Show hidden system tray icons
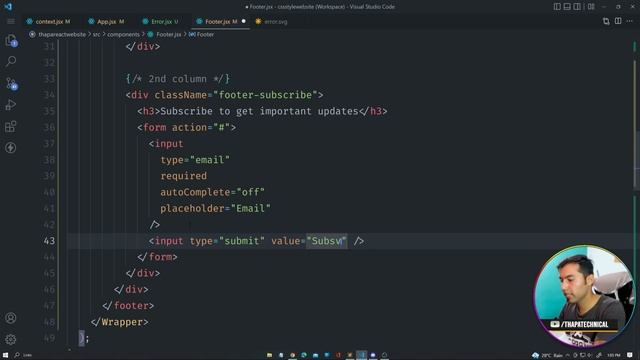The image size is (640, 360). coord(568,356)
